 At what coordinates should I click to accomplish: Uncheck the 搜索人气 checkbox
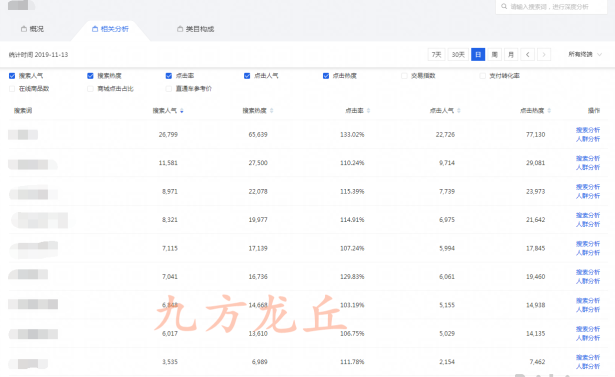point(12,76)
